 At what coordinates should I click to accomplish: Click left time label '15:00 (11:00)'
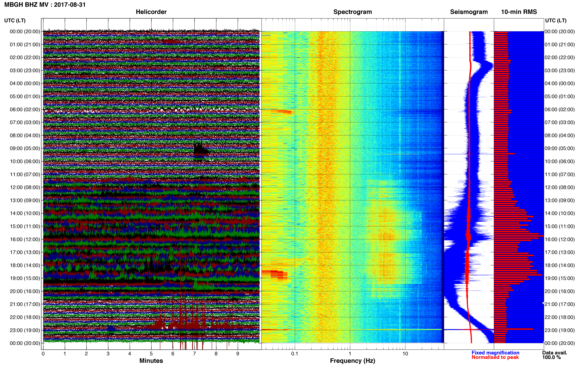25,226
